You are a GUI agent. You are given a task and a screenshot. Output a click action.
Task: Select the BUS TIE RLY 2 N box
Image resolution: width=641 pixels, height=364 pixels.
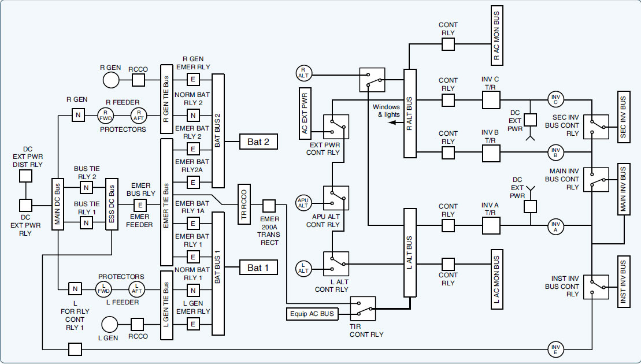(86, 187)
